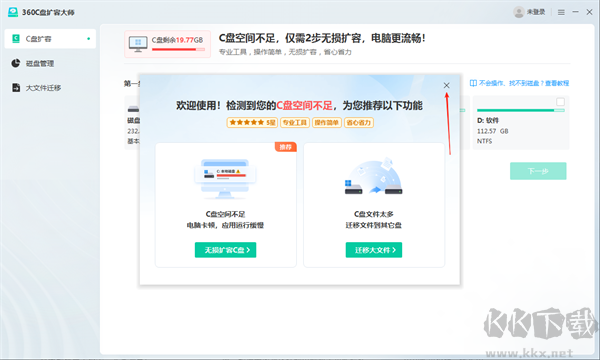Click the C盘空间不足 monitor illustration
Screen dimensions: 600x360
pos(225,179)
